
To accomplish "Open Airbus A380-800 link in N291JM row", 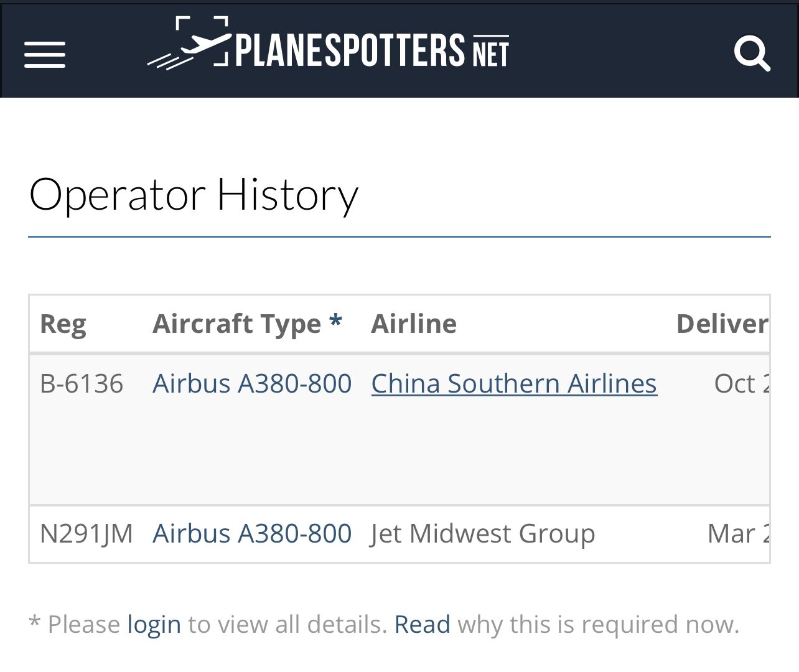I will (252, 534).
